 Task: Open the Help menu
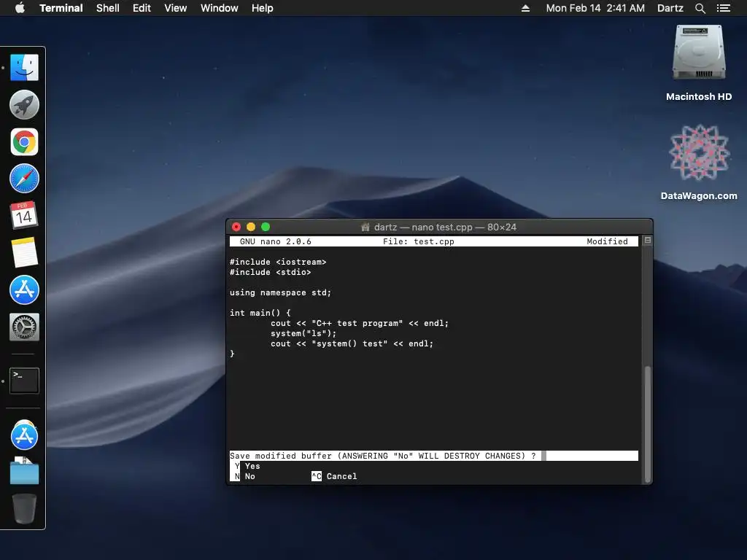point(263,8)
